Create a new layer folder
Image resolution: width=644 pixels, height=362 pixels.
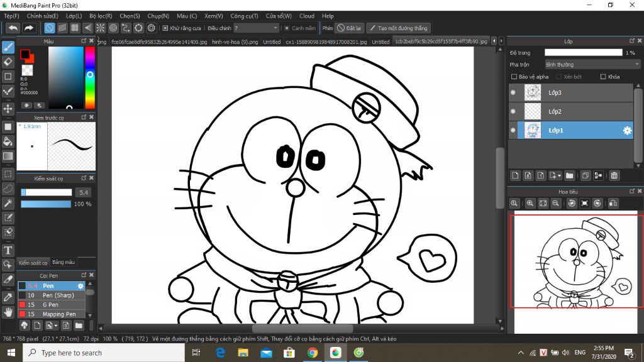pyautogui.click(x=569, y=176)
